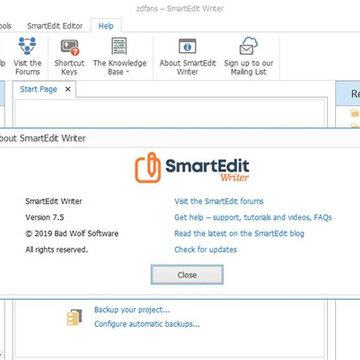This screenshot has width=360, height=360.
Task: Open Visit the SmartEdit forums link
Action: 219,201
